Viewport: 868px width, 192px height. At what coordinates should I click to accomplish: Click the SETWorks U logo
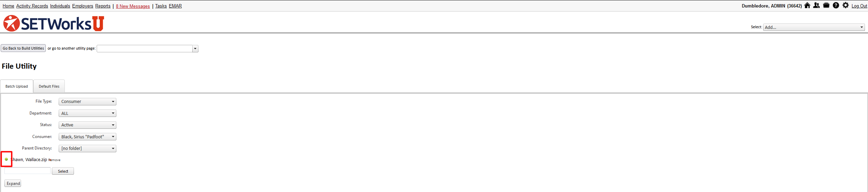pyautogui.click(x=54, y=23)
